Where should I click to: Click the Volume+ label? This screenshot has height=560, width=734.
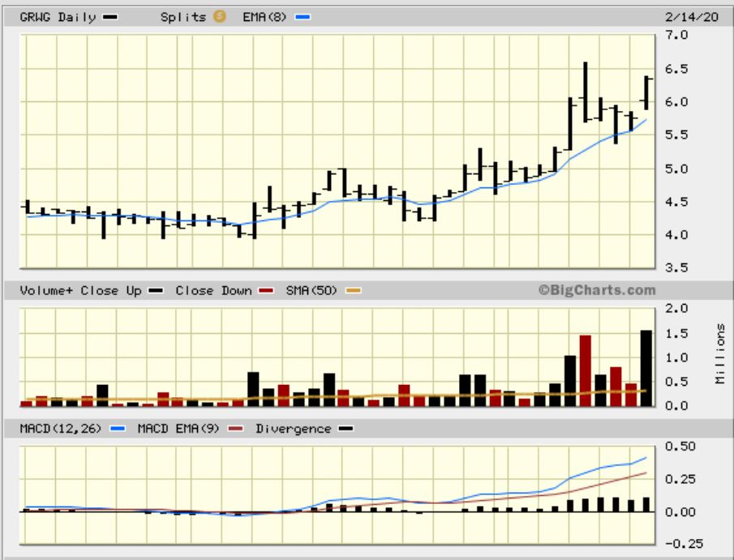pyautogui.click(x=46, y=290)
